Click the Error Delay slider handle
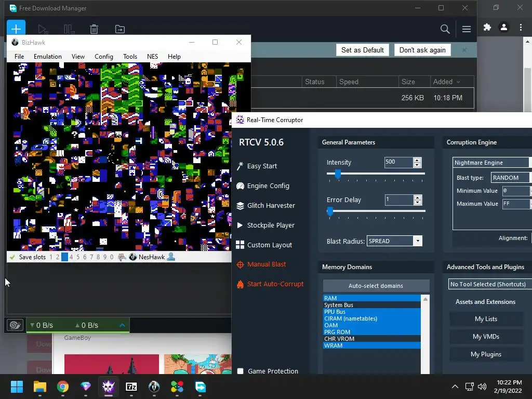 point(330,211)
